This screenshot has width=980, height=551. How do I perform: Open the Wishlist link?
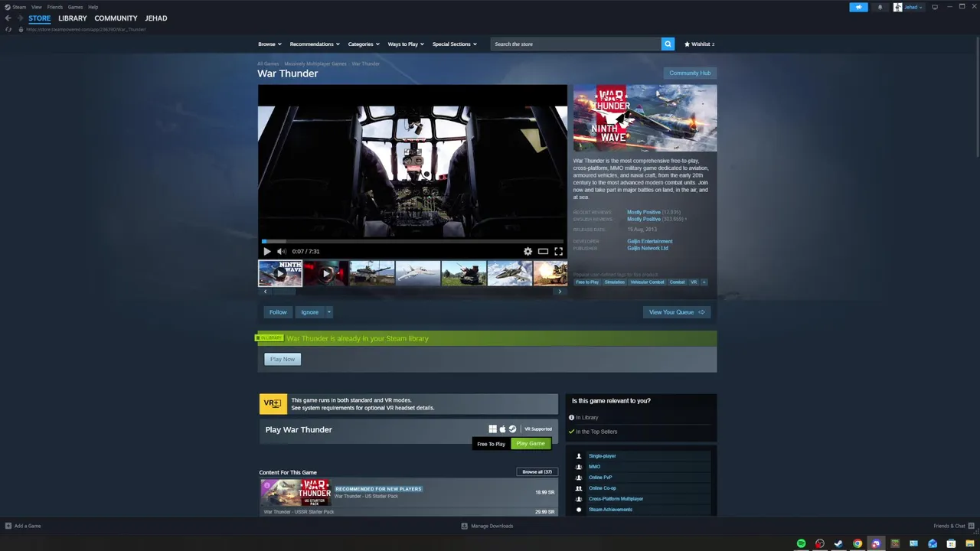tap(699, 44)
